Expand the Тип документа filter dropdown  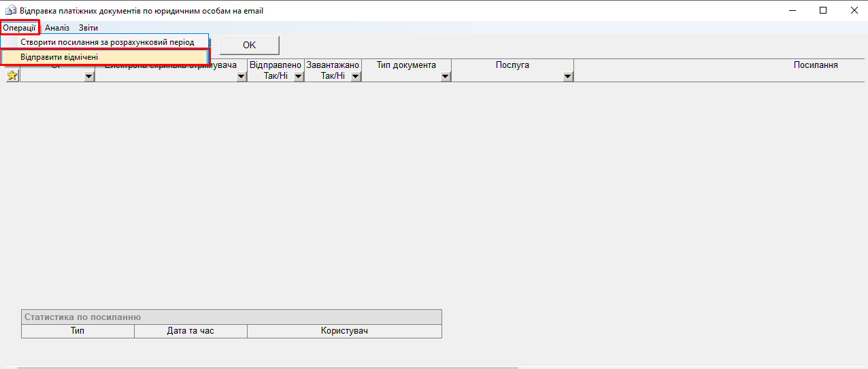(445, 77)
